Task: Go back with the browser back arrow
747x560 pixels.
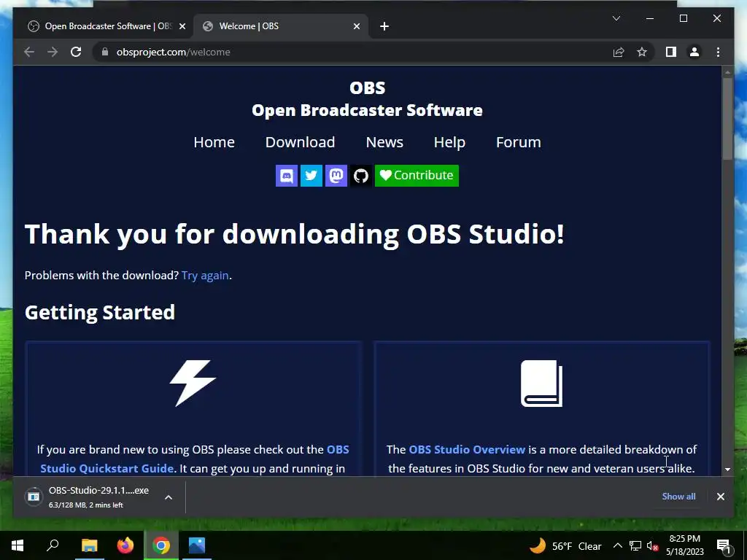Action: pos(29,52)
